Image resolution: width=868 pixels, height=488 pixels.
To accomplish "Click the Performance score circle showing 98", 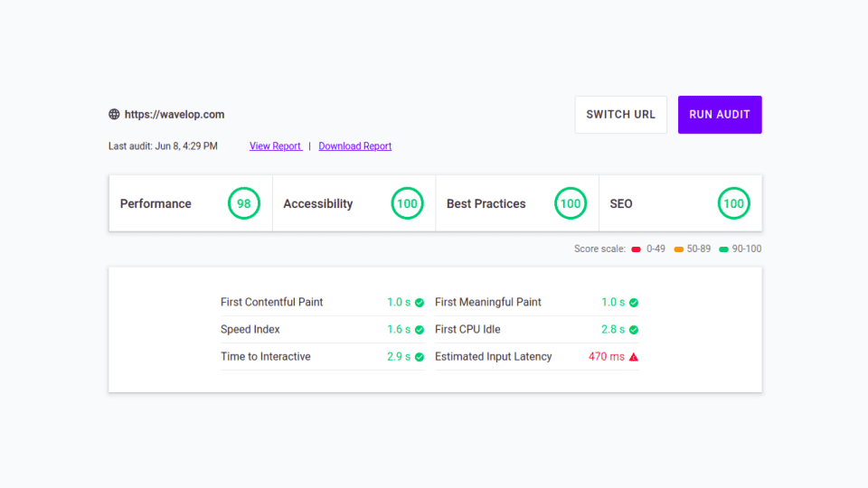I will [x=243, y=203].
